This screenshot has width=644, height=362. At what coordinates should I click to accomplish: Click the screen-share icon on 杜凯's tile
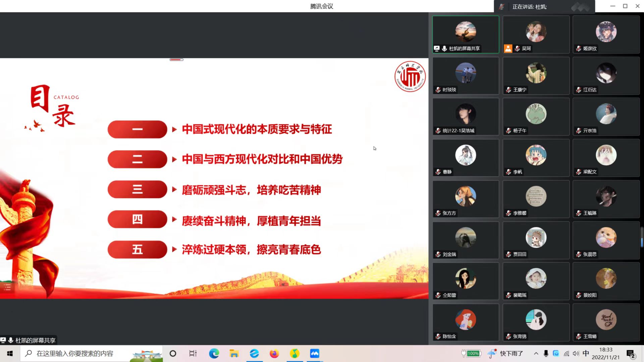pyautogui.click(x=436, y=48)
